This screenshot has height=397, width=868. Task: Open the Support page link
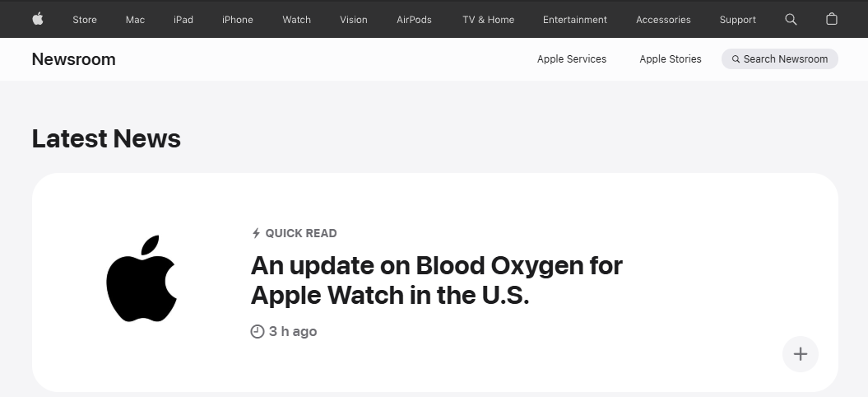click(737, 20)
